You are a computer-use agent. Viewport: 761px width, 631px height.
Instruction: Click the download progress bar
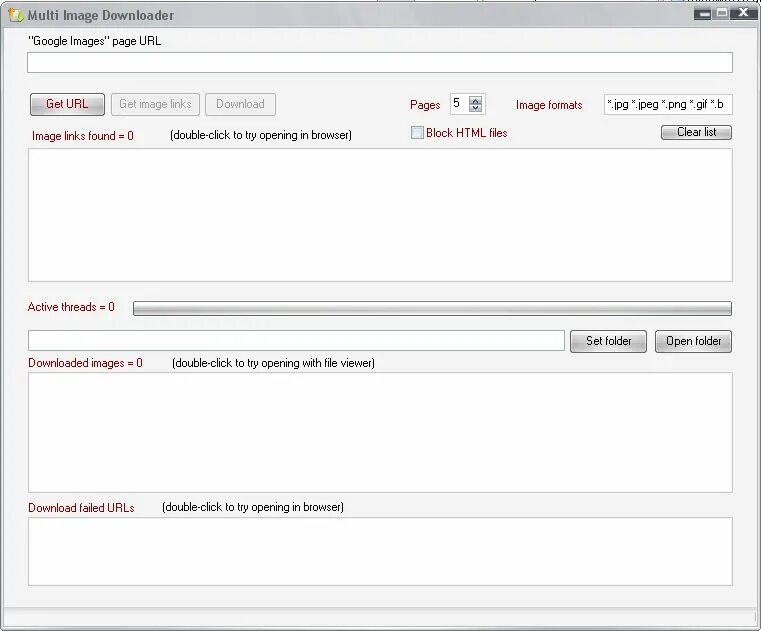pyautogui.click(x=432, y=308)
